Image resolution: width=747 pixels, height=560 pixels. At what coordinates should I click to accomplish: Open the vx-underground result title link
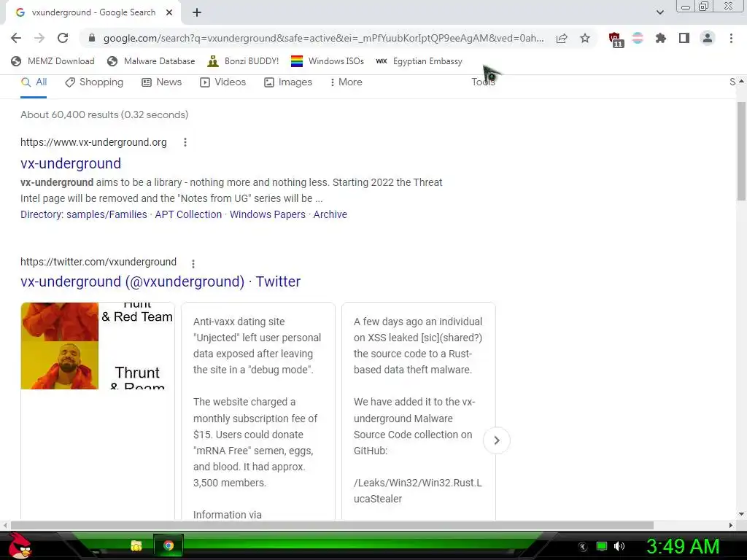tap(71, 163)
